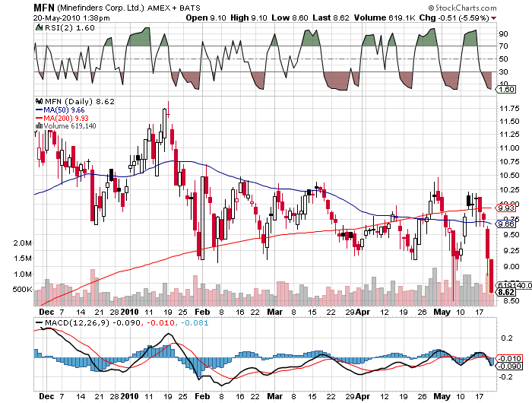This screenshot has width=532, height=403.
Task: Click the MA(50) 9.66 legend entry
Action: [x=64, y=110]
